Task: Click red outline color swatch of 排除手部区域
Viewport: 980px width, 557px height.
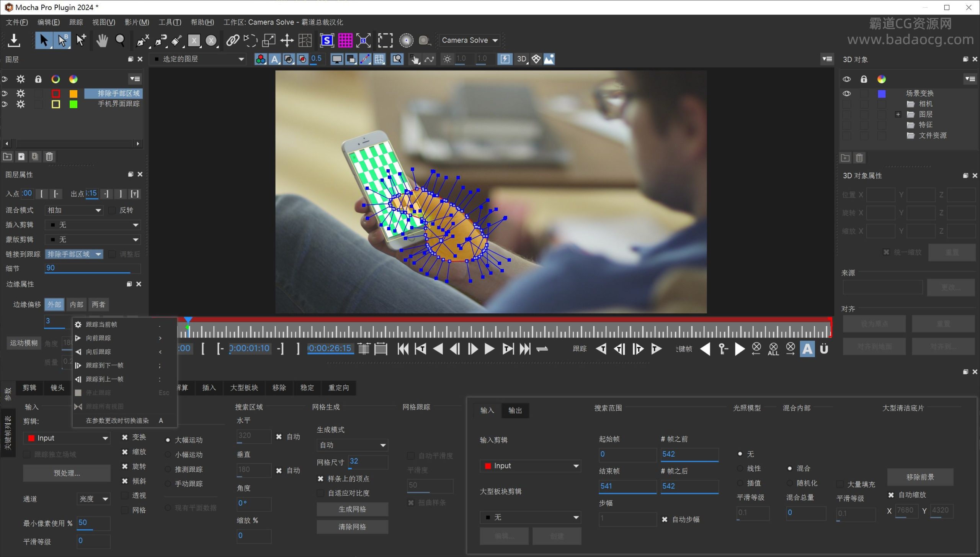Action: [56, 93]
